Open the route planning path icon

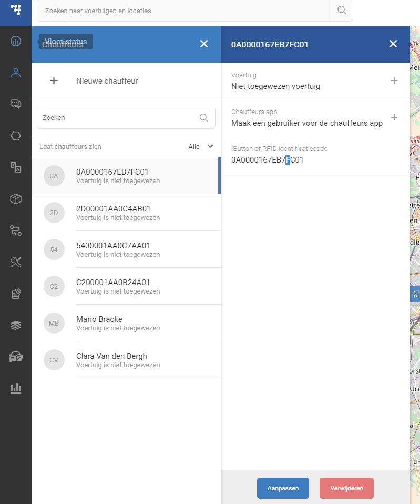[x=16, y=230]
